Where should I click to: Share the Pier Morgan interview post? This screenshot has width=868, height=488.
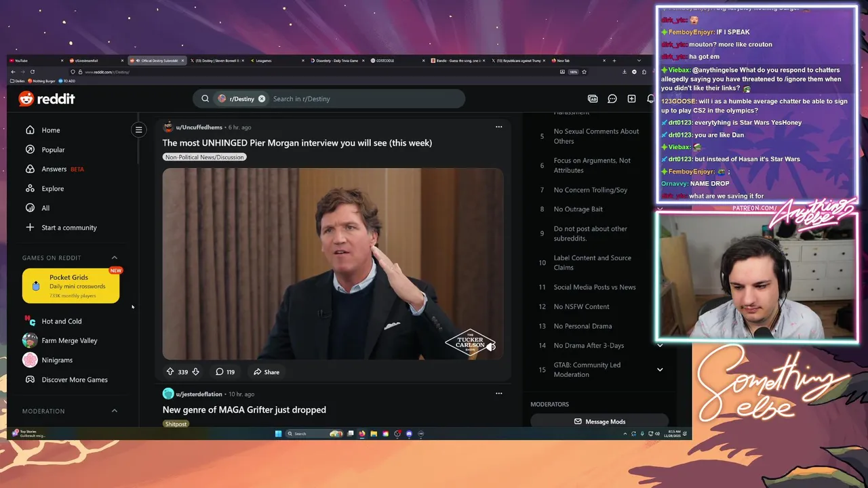pyautogui.click(x=266, y=371)
